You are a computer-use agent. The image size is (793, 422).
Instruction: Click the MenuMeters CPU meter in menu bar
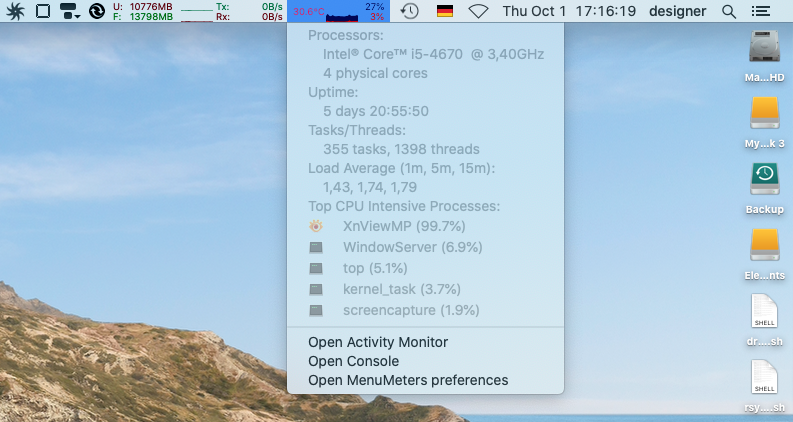[338, 11]
